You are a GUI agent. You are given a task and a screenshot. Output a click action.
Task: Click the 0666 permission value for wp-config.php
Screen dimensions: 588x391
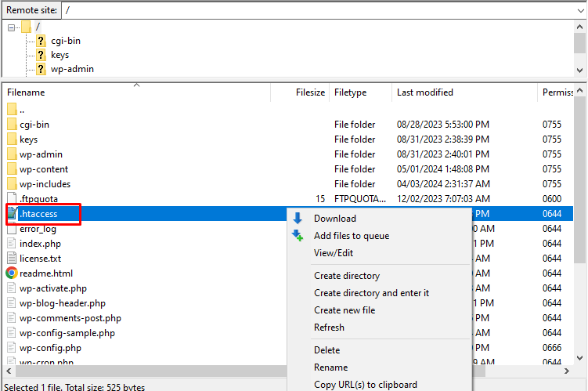coord(552,348)
